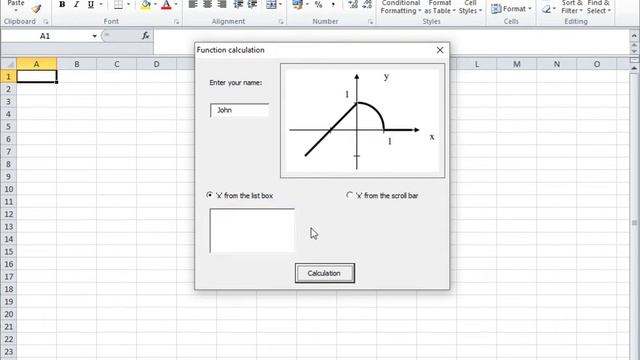The image size is (640, 360).
Task: Apply the Font Color 'A' icon
Action: pos(166,4)
